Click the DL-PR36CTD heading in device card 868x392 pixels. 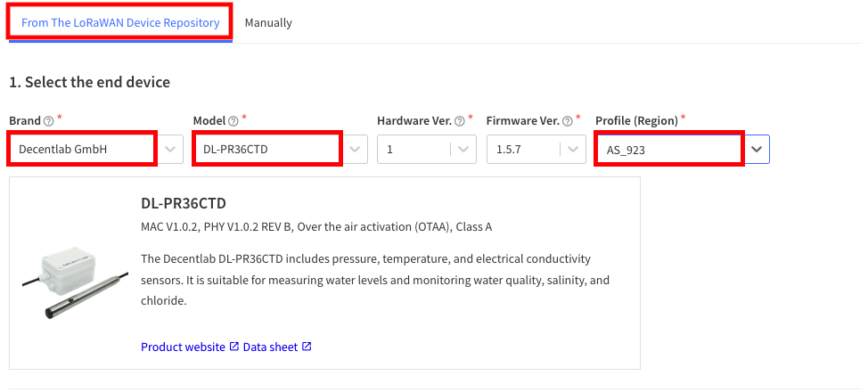pos(184,203)
